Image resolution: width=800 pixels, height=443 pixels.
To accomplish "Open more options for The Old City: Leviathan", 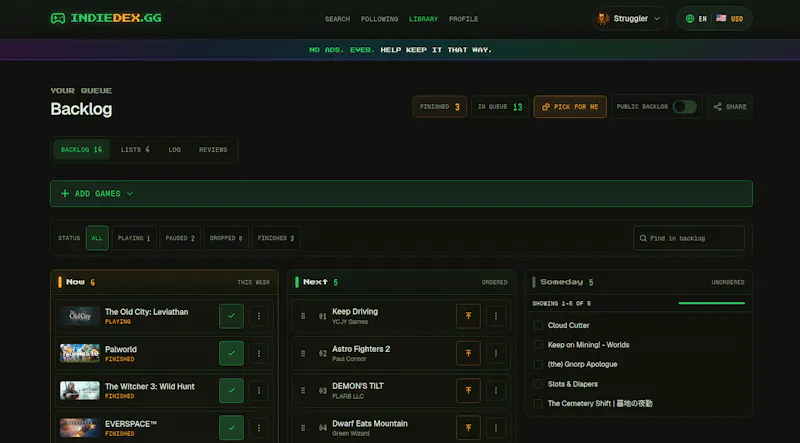I will pos(259,316).
